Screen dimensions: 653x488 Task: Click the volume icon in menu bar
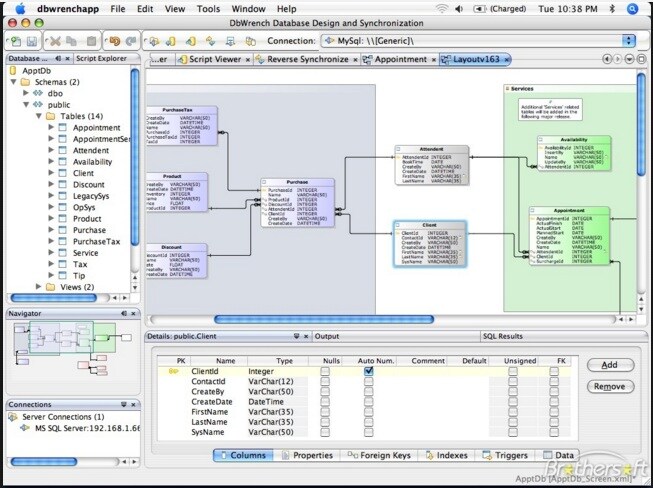(459, 9)
